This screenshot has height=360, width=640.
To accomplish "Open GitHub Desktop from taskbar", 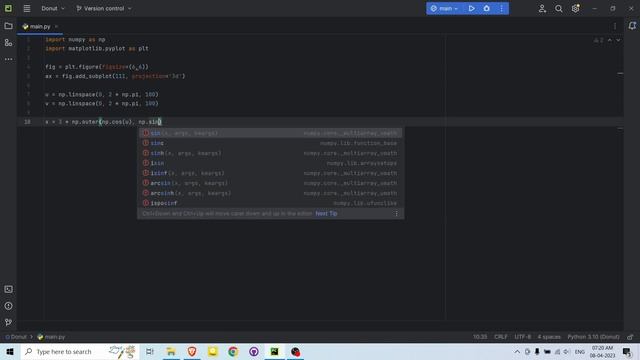I will pos(254,351).
